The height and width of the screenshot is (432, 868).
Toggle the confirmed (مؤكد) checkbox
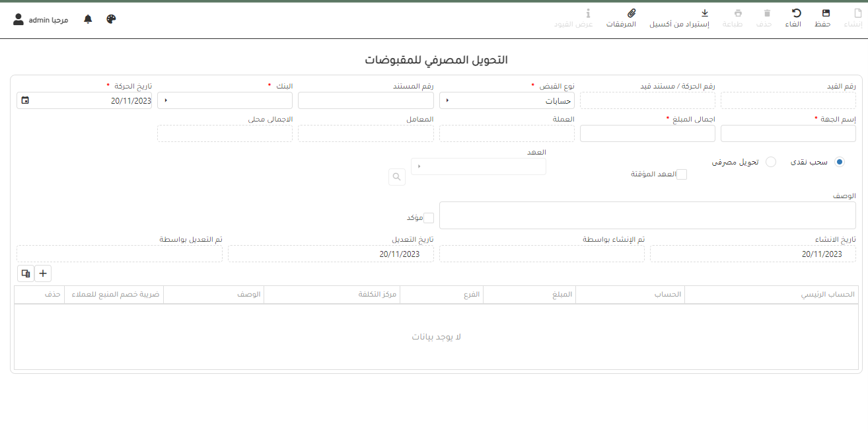pos(429,218)
